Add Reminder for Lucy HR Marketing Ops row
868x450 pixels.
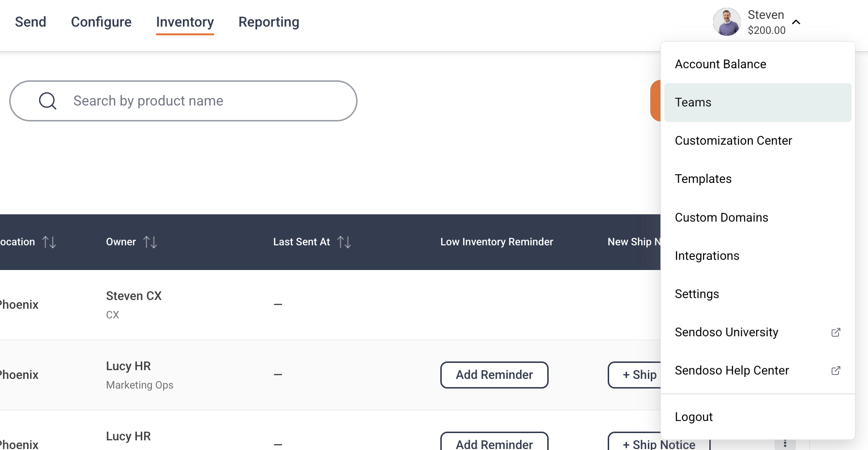click(494, 375)
